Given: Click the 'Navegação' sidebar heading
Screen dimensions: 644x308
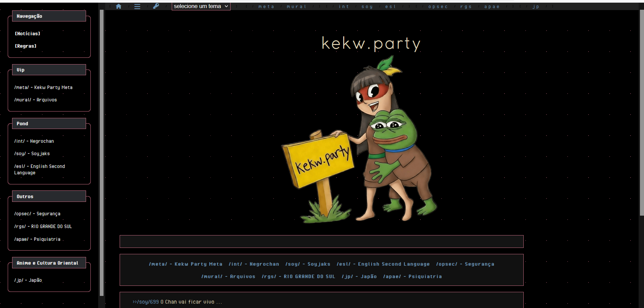Looking at the screenshot, I should click(49, 16).
